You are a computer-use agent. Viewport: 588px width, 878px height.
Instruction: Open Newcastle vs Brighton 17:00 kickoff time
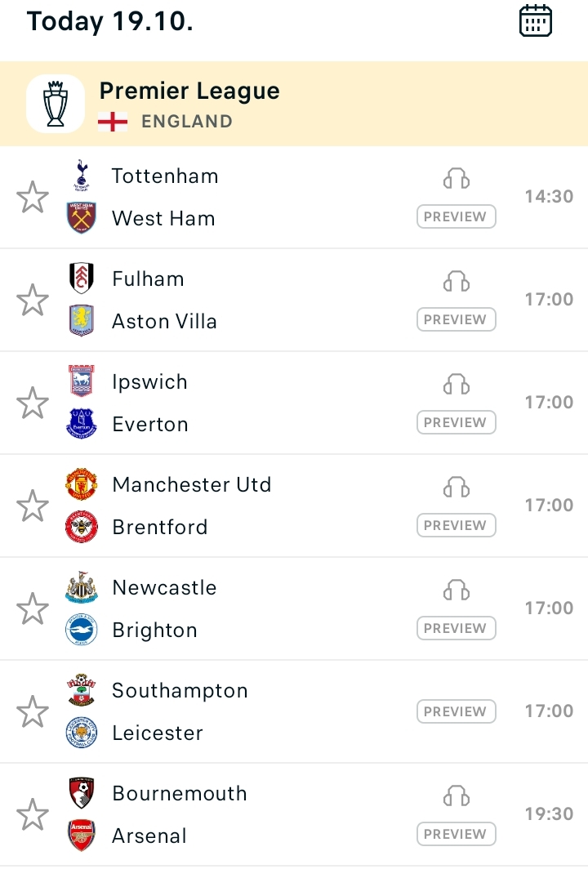click(549, 608)
